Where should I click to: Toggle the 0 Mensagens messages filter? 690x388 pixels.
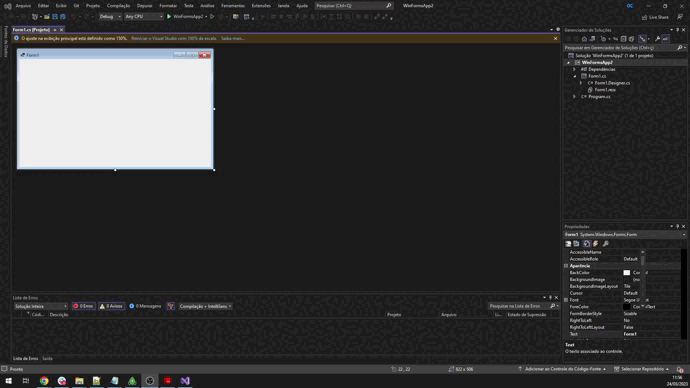[145, 306]
